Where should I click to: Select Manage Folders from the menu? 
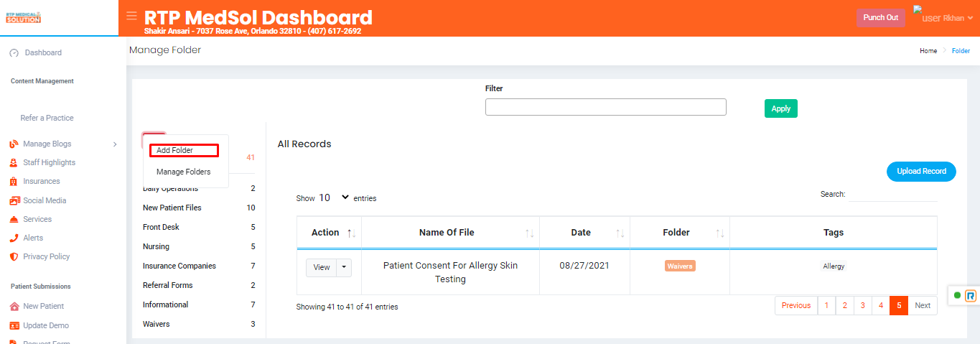tap(184, 172)
